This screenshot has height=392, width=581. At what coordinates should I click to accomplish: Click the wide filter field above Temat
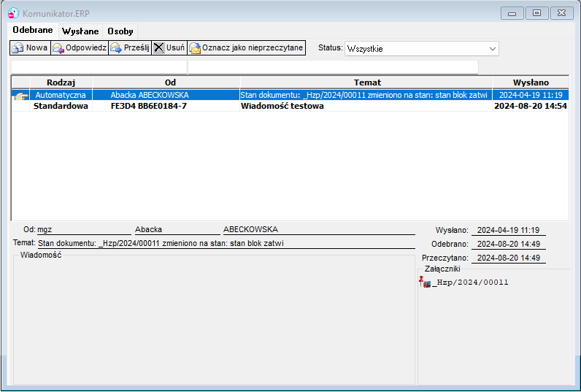(x=333, y=67)
